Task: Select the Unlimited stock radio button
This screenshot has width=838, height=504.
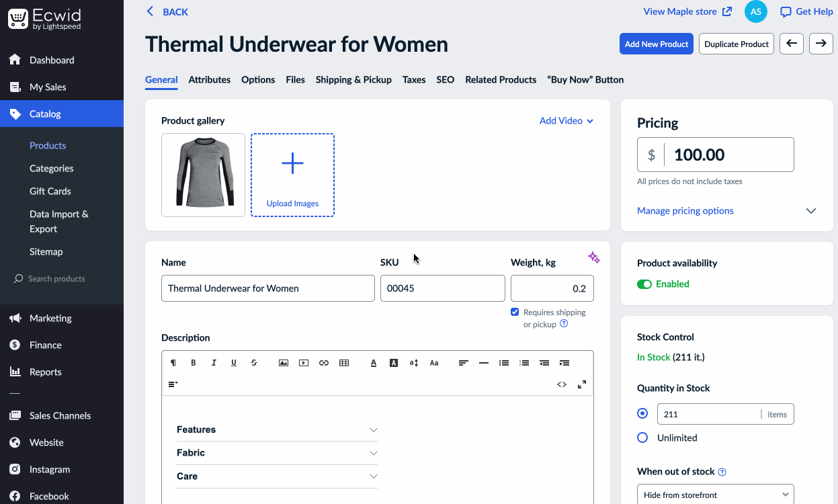Action: [642, 438]
